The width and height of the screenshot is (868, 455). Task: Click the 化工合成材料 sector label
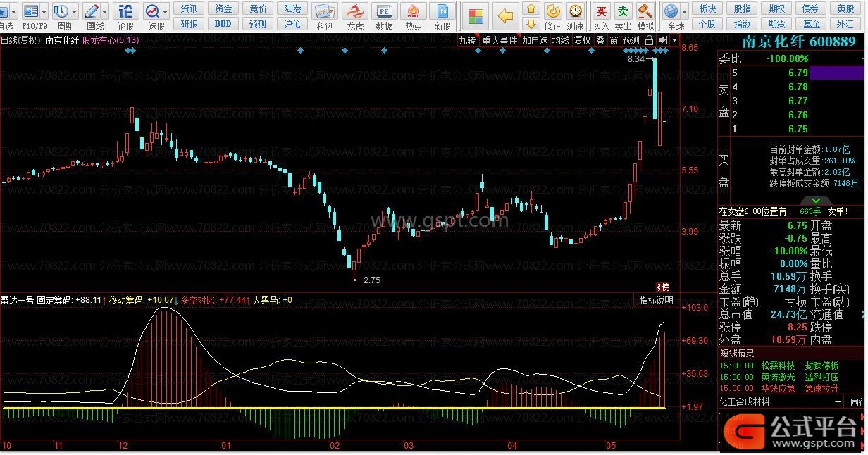(x=745, y=401)
